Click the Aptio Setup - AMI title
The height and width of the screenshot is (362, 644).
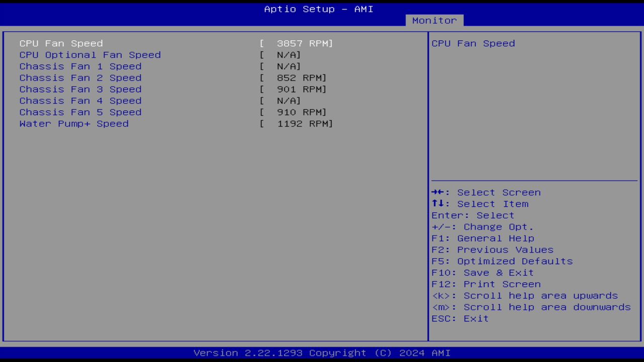tap(319, 9)
